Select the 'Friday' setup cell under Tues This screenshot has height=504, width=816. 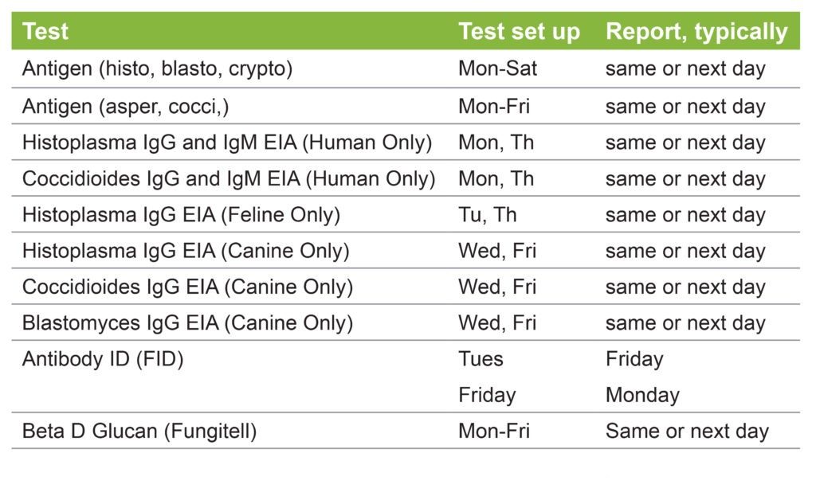coord(487,395)
